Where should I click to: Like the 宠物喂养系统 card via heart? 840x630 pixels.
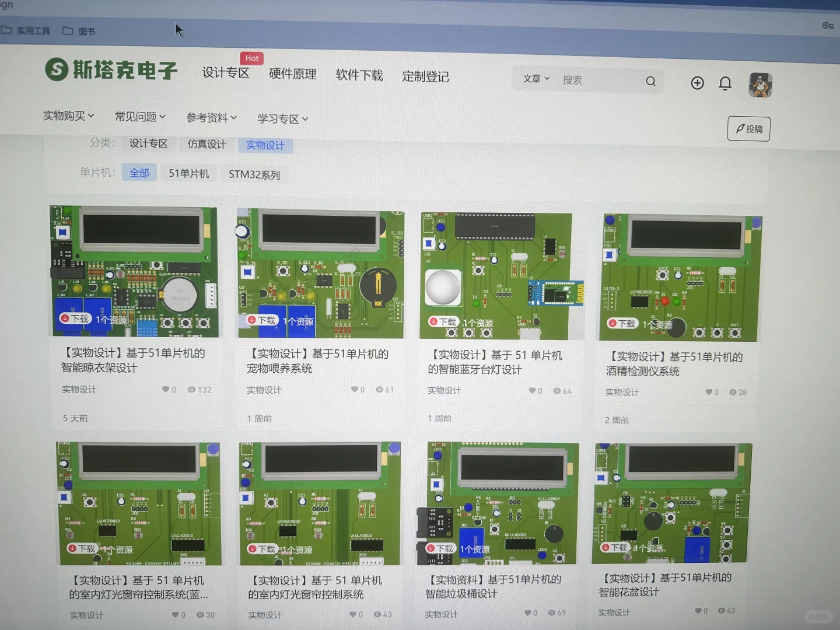pyautogui.click(x=354, y=389)
